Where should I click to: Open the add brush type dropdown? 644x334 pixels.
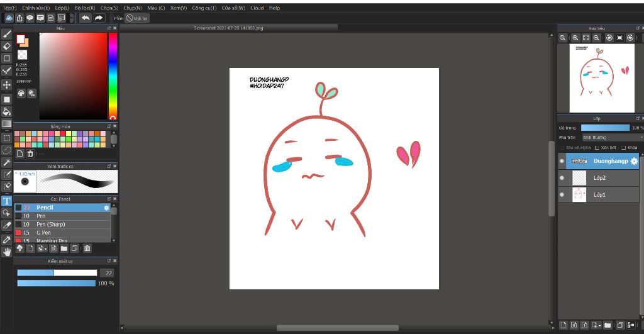(x=42, y=248)
